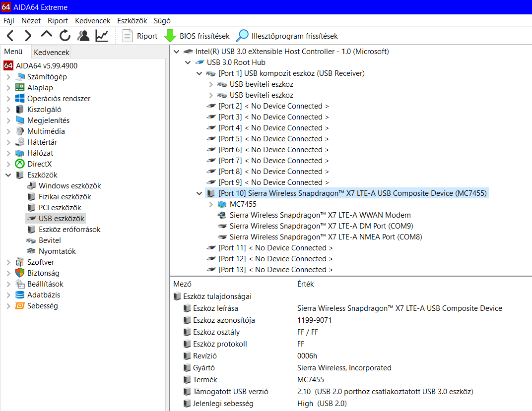Collapse Port 1 USB kompozit eszköz node

point(199,73)
